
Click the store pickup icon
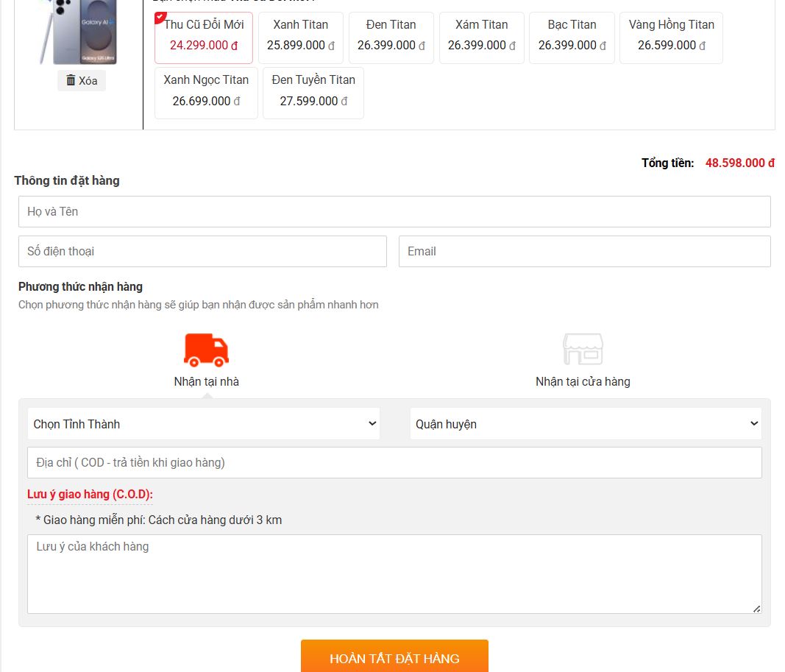pyautogui.click(x=583, y=350)
